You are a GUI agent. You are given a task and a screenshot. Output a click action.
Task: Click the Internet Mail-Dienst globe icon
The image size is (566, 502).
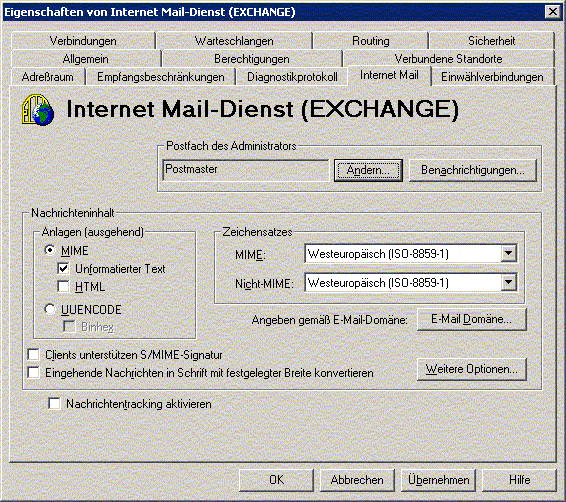(38, 109)
